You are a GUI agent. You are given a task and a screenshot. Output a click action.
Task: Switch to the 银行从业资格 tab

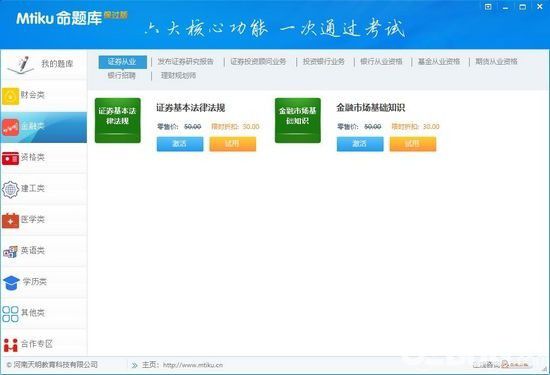point(381,62)
